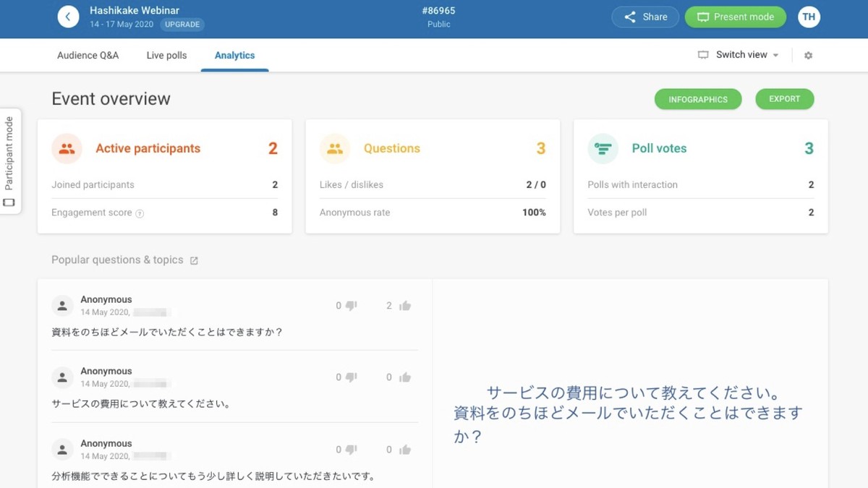This screenshot has width=868, height=488.
Task: Switch to the Audience Q&A tab
Action: [88, 56]
